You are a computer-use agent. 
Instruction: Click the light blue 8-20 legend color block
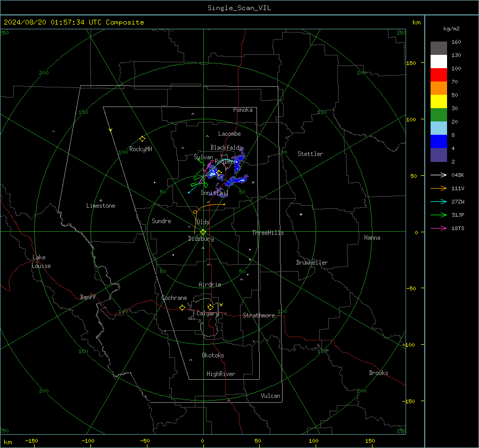(x=439, y=128)
